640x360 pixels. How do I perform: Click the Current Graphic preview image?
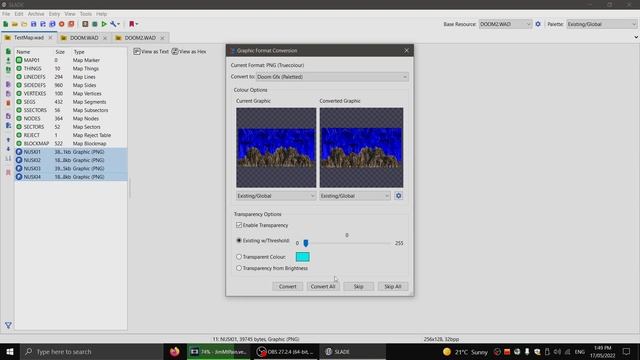[276, 147]
